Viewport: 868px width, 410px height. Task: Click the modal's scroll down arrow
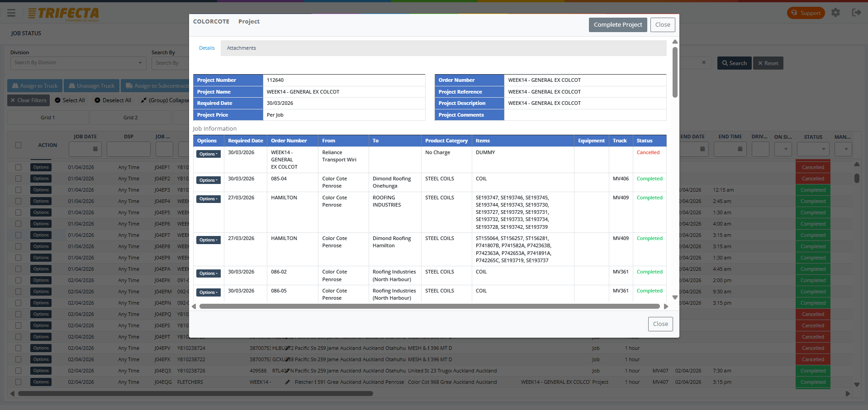pos(675,297)
